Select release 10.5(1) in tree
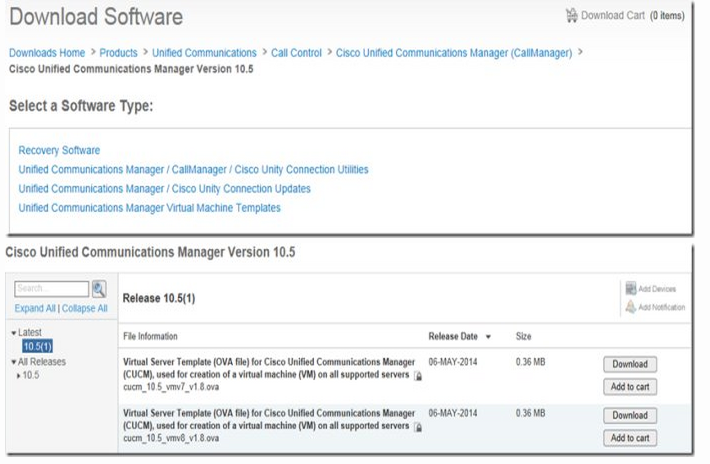The image size is (710, 464). (x=38, y=346)
